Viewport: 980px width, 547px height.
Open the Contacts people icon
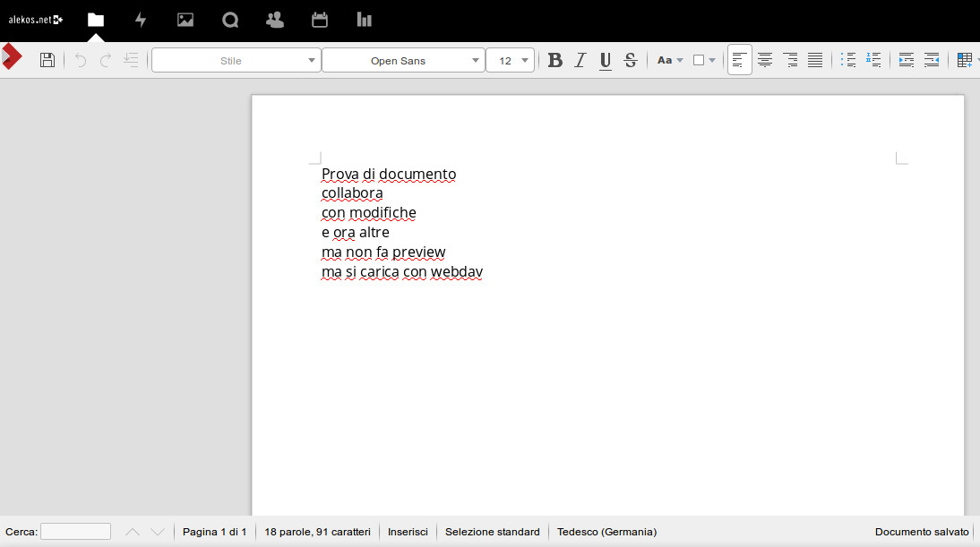[275, 20]
